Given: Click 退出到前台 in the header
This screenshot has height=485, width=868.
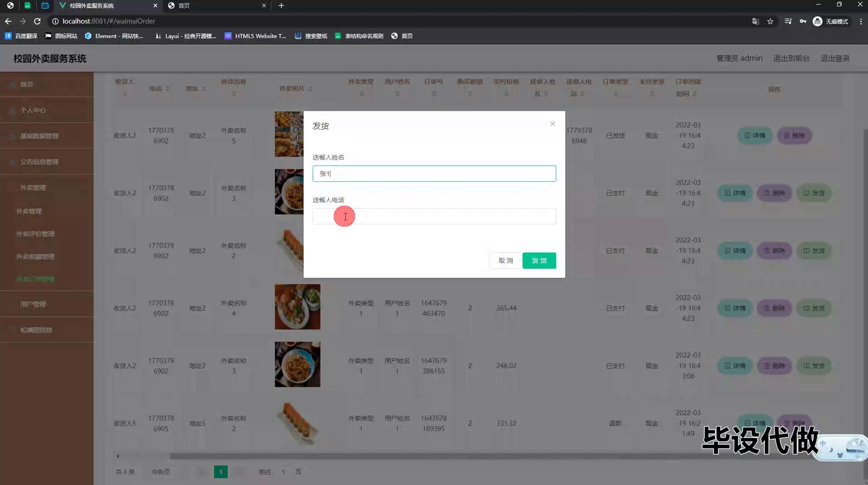Looking at the screenshot, I should click(x=791, y=58).
